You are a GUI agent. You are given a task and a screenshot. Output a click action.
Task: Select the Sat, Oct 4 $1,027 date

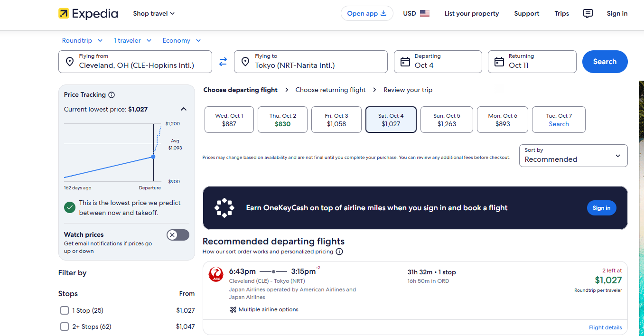[x=391, y=120]
